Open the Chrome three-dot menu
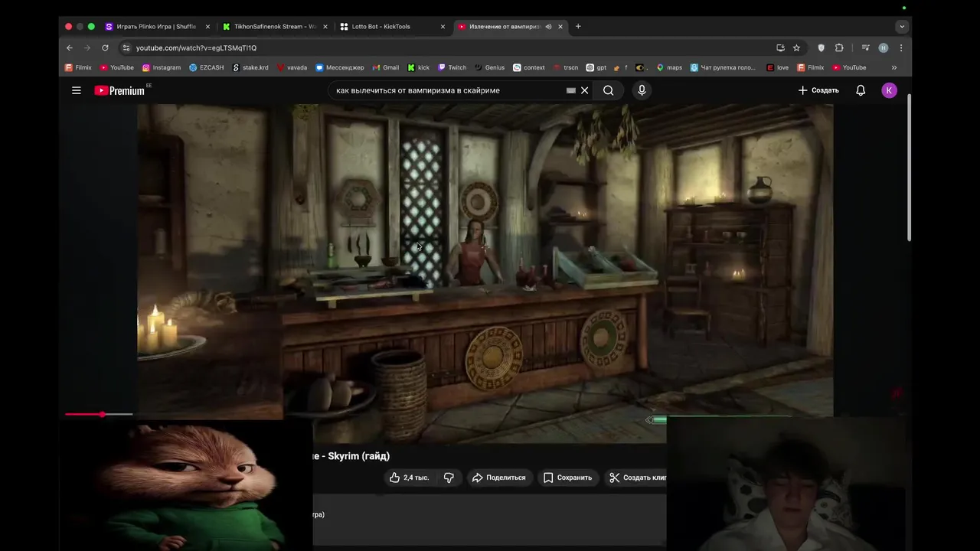The image size is (980, 551). (x=900, y=47)
